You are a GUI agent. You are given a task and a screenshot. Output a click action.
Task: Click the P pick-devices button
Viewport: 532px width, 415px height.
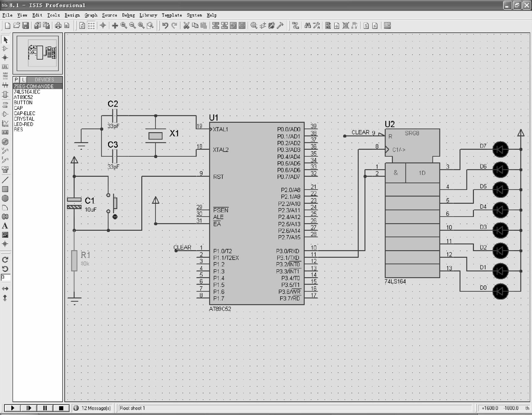point(16,80)
